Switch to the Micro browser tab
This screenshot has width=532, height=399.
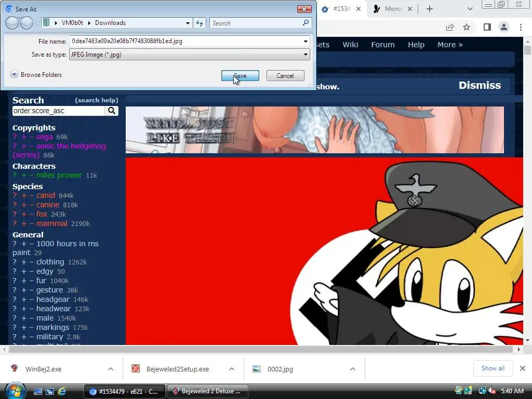click(x=393, y=9)
